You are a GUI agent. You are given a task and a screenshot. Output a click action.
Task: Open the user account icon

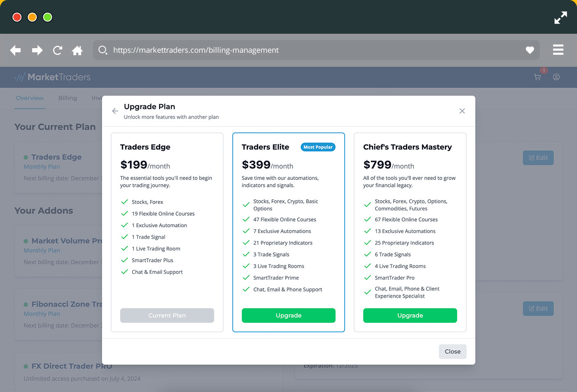pyautogui.click(x=556, y=77)
